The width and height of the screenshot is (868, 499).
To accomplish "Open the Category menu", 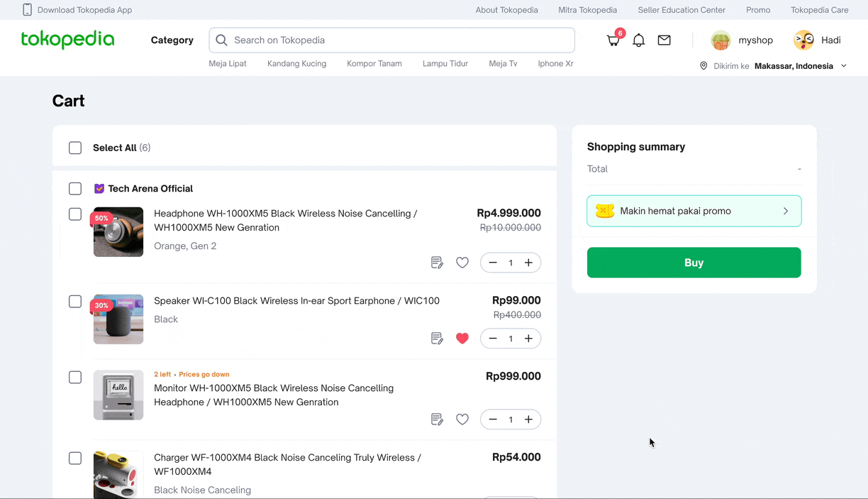I will click(x=172, y=40).
